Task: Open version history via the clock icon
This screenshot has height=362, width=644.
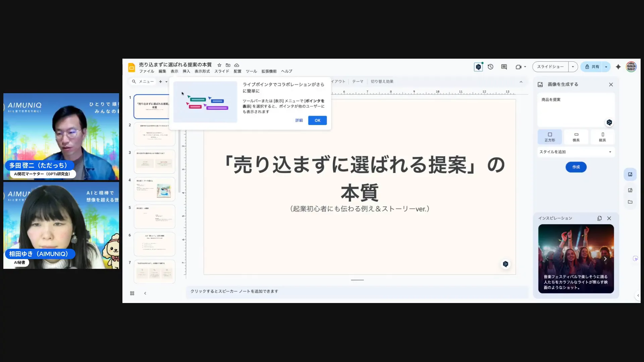Action: coord(490,67)
